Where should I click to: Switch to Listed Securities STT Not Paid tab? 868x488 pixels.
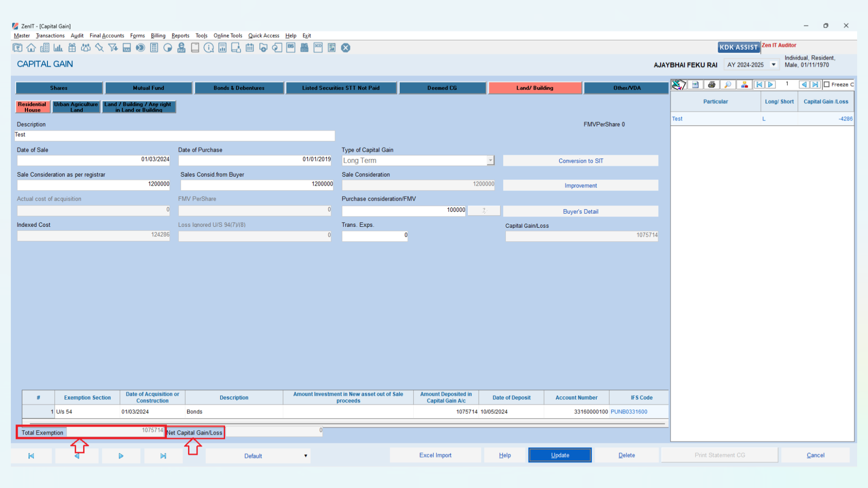[x=341, y=88]
